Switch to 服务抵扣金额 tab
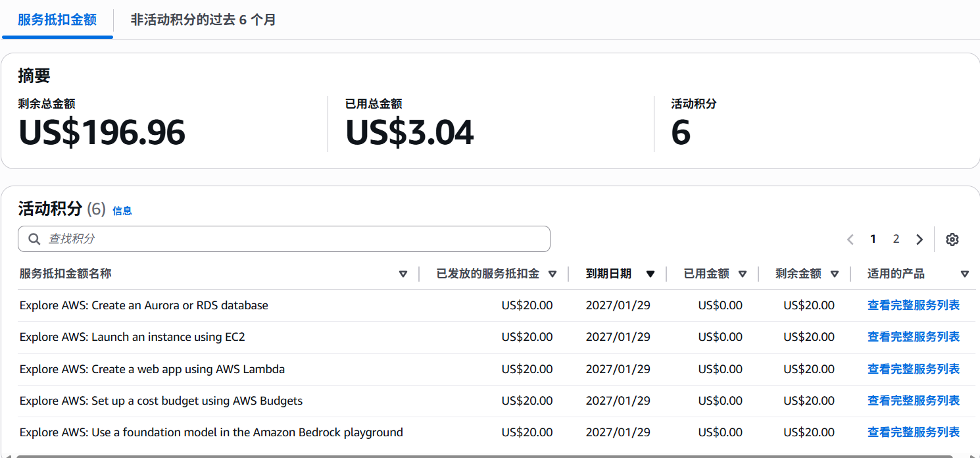The width and height of the screenshot is (980, 458). coord(57,20)
